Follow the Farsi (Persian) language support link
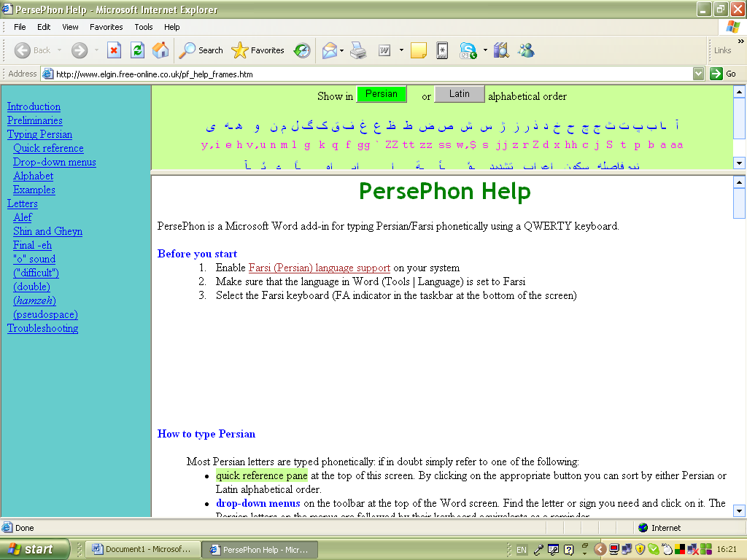 pos(320,268)
